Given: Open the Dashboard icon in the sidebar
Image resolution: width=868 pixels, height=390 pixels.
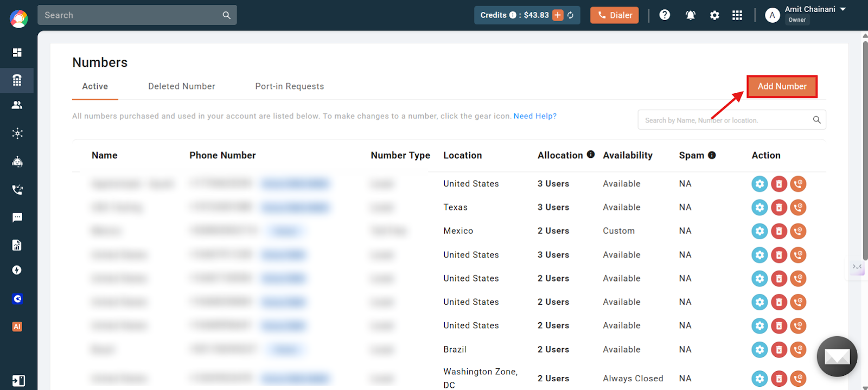Looking at the screenshot, I should (x=17, y=53).
